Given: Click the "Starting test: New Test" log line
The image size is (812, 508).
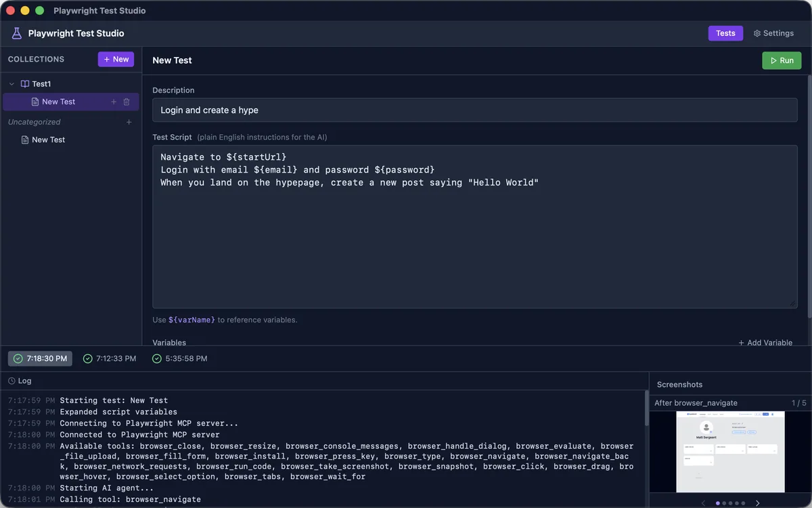Looking at the screenshot, I should coord(114,400).
